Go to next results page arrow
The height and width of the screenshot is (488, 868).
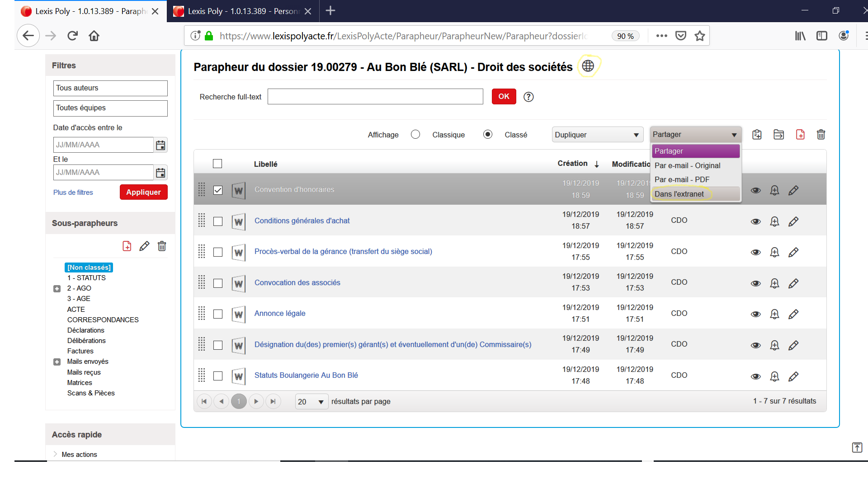(256, 401)
